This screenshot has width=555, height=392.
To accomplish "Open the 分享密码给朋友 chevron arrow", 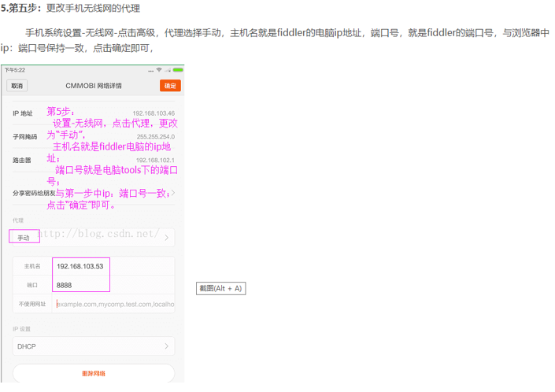I will click(x=173, y=193).
